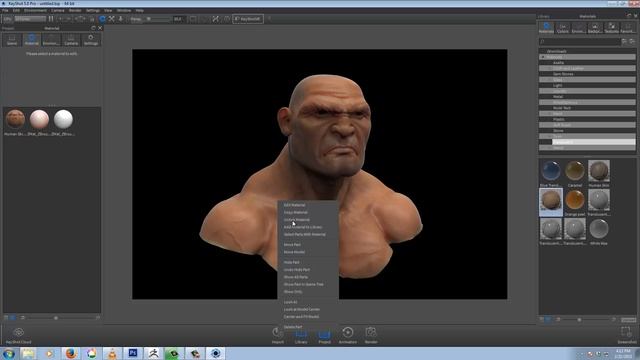Open Materials tab in Library panel

click(546, 28)
